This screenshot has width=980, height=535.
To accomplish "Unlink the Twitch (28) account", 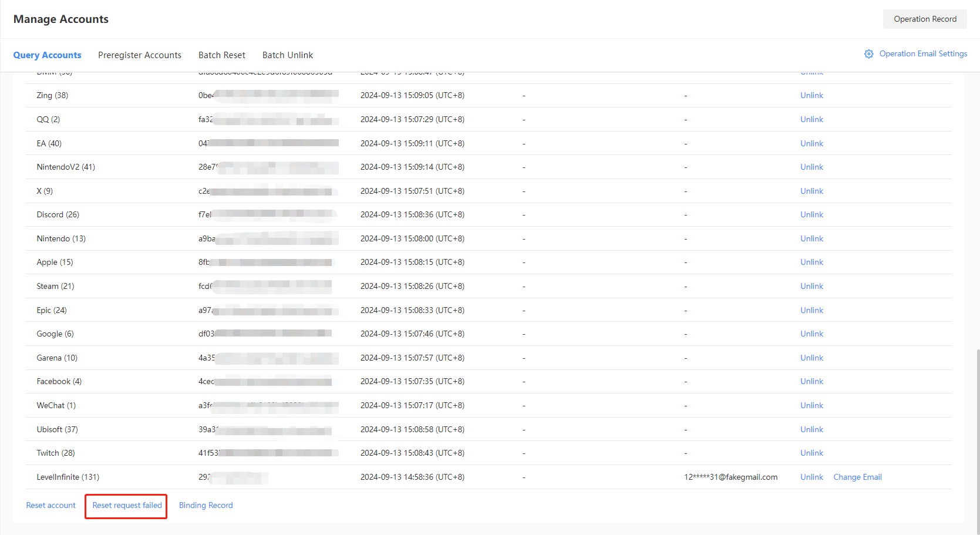I will point(811,453).
